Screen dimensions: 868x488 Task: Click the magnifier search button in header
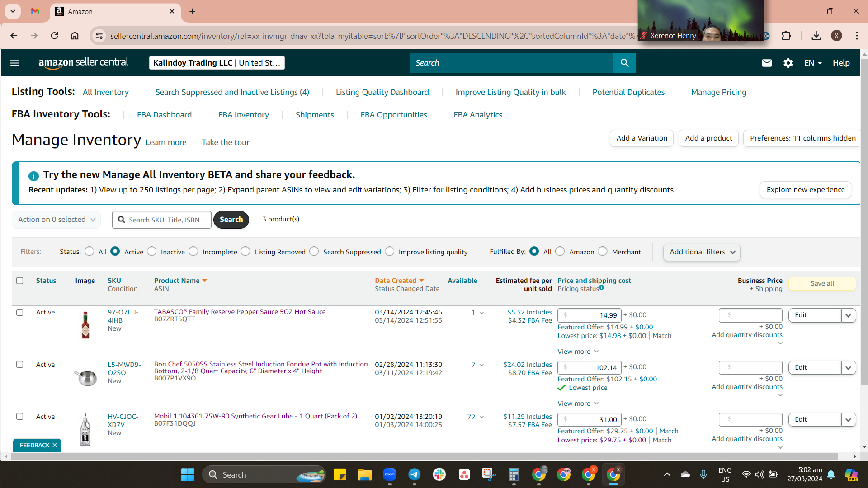(x=624, y=63)
